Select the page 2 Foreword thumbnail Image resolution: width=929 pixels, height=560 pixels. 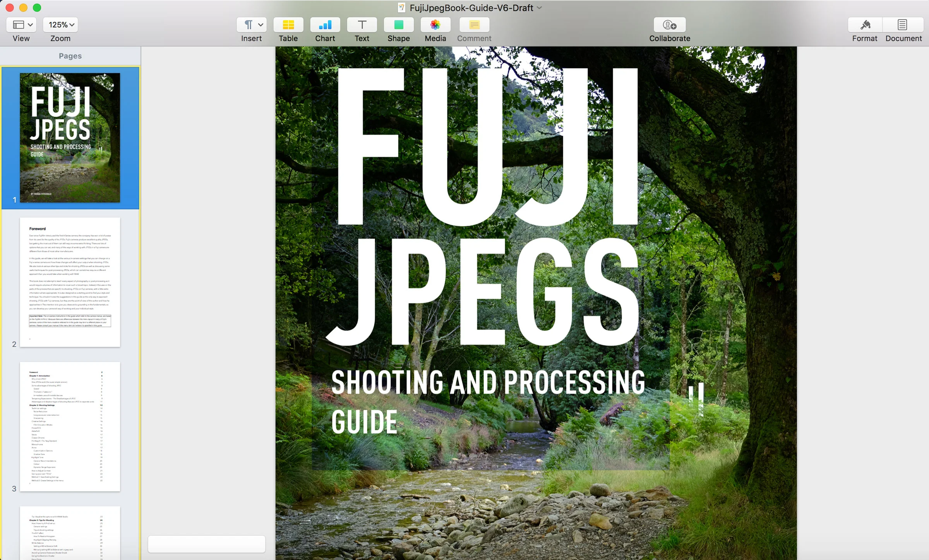click(70, 282)
